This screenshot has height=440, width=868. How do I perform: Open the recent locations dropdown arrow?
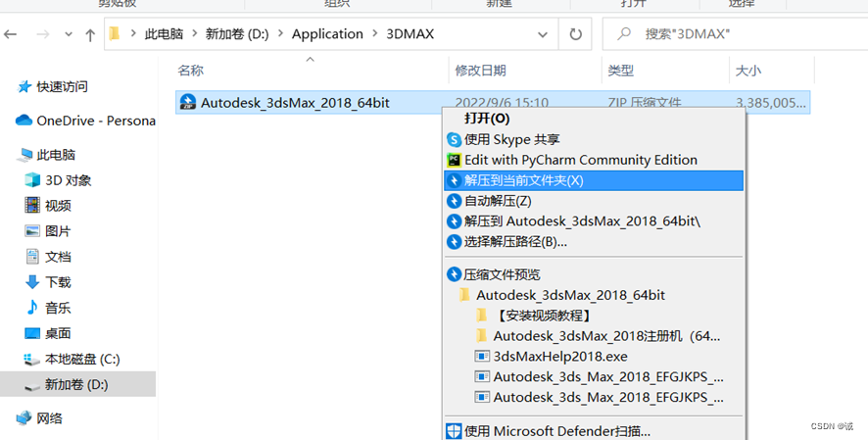pos(69,34)
